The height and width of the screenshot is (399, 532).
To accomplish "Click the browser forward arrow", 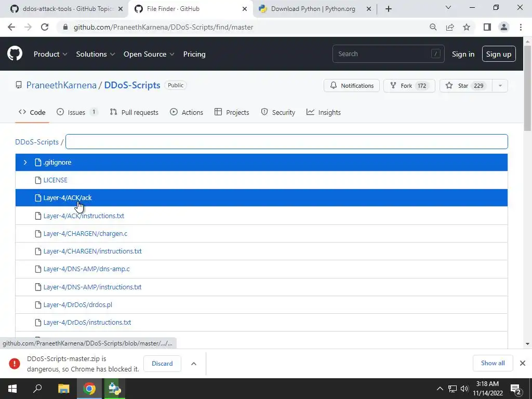I will (x=28, y=27).
